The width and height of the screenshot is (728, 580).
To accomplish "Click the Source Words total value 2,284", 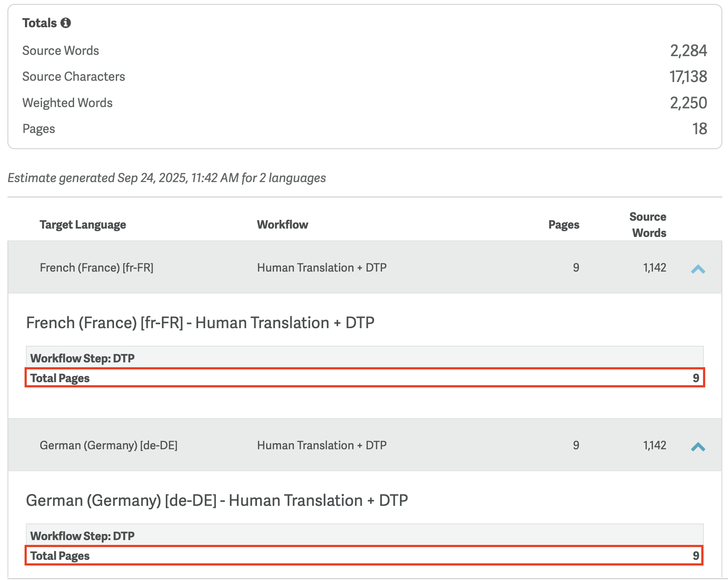I will 688,51.
